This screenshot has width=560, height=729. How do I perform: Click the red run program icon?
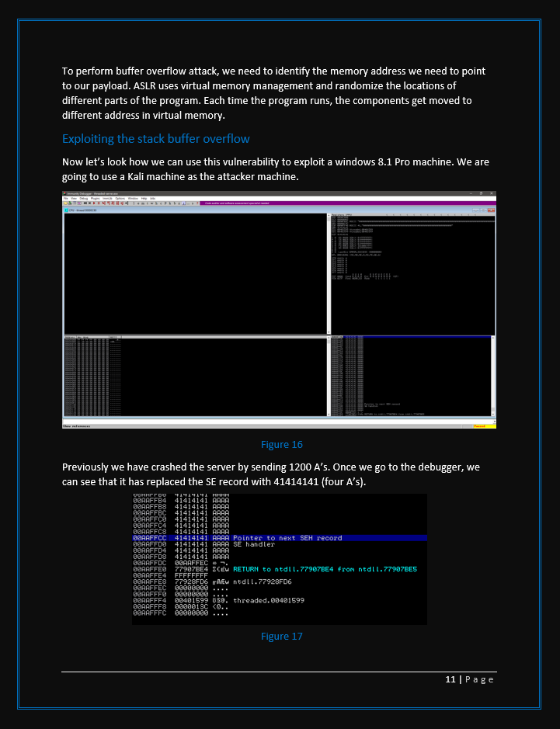point(94,203)
